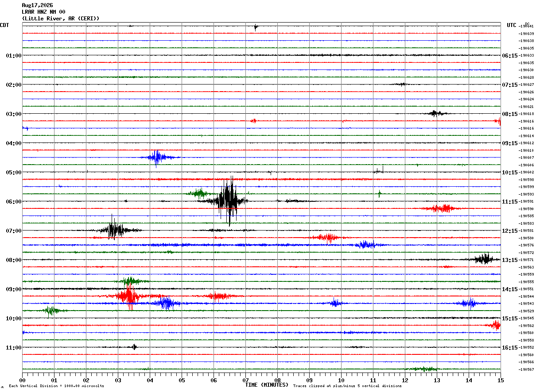Image resolution: width=536 pixels, height=392 pixels.
Task: Click the 'UTC' timezone label at right
Action: pyautogui.click(x=512, y=25)
